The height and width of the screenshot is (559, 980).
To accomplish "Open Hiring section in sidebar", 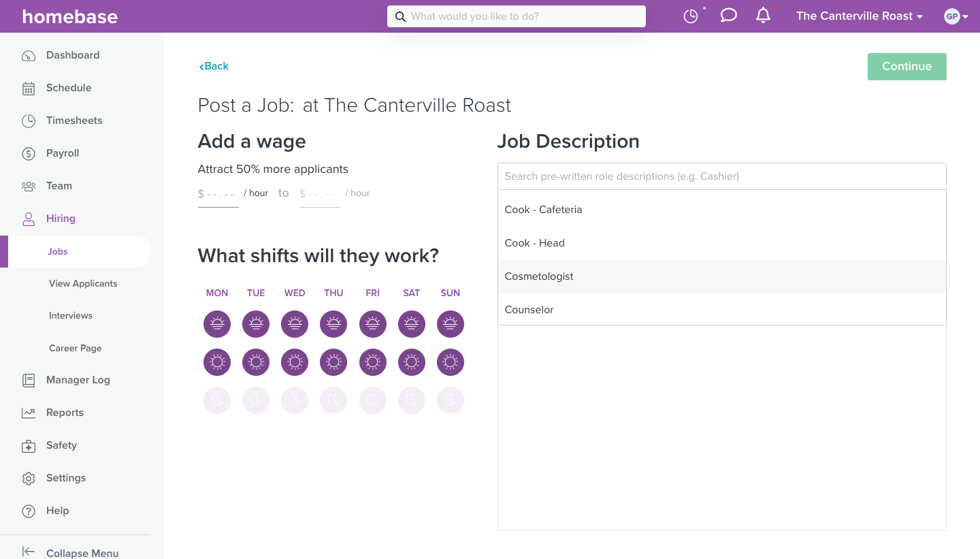I will click(61, 219).
